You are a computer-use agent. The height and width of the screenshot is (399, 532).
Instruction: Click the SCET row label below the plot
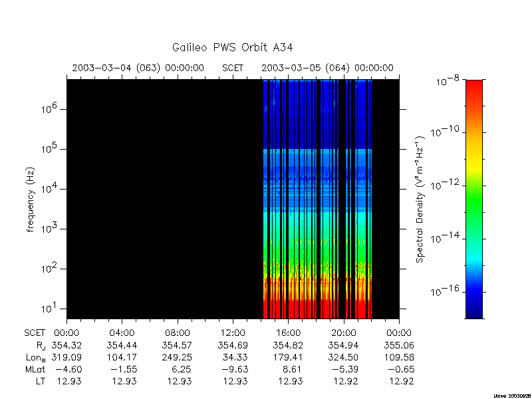tap(35, 332)
